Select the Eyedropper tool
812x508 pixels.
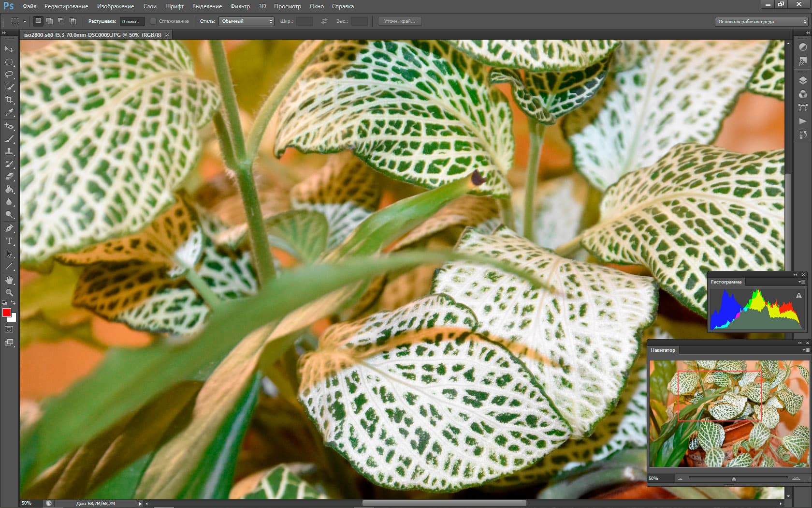pyautogui.click(x=9, y=112)
